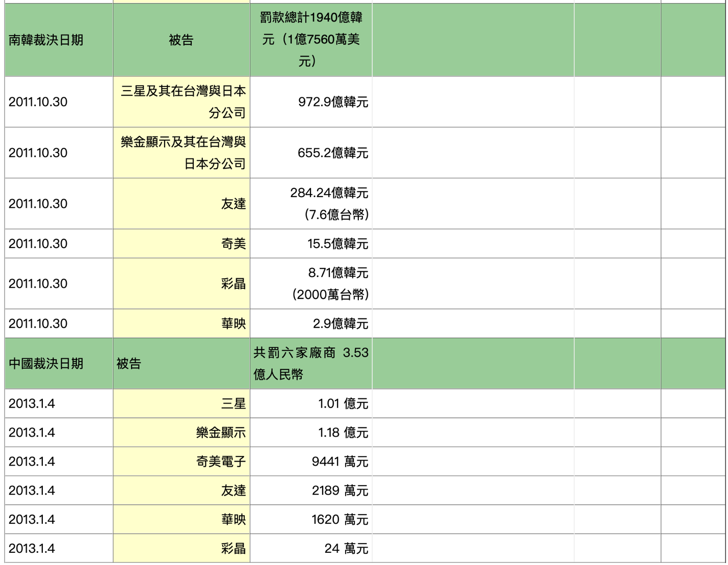Click the 8.71億韓元 (2000萬台幣) cell
Viewport: 728px width, 565px height.
311,284
